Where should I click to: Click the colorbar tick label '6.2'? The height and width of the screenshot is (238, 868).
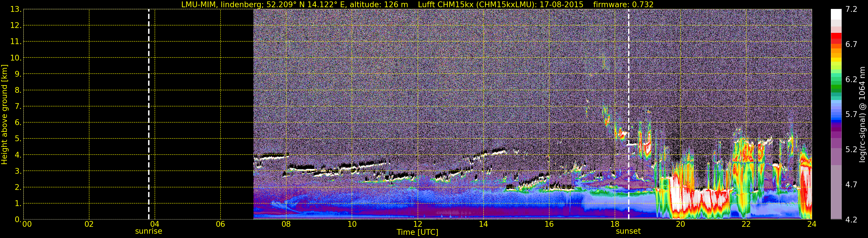[x=851, y=80]
